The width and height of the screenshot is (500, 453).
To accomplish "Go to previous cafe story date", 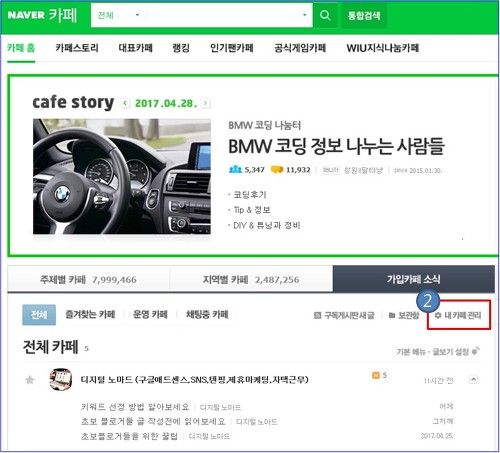I will [125, 103].
